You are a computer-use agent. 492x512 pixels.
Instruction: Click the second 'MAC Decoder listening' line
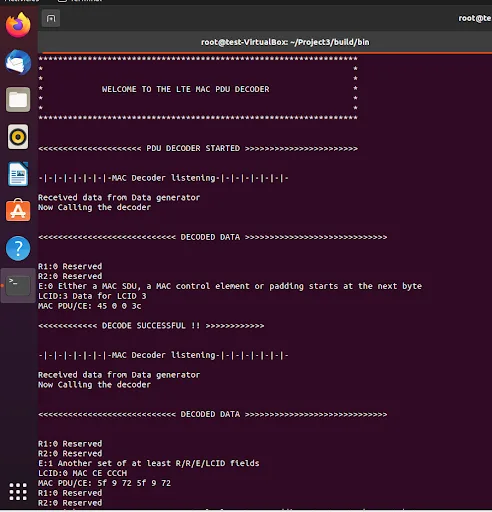pos(163,355)
